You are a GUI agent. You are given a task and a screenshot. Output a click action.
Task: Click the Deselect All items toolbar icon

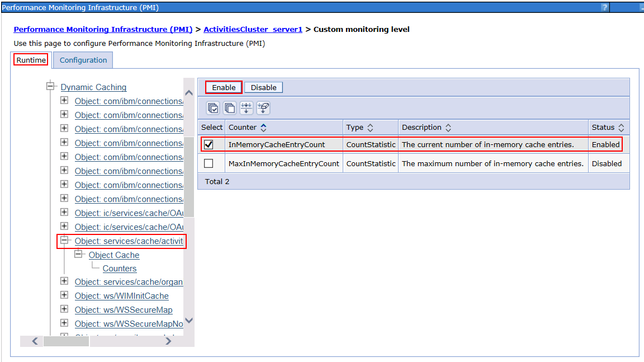[x=229, y=108]
